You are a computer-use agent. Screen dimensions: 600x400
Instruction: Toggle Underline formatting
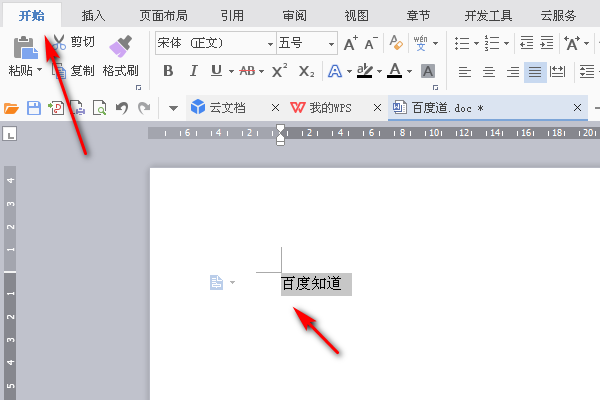(x=217, y=71)
